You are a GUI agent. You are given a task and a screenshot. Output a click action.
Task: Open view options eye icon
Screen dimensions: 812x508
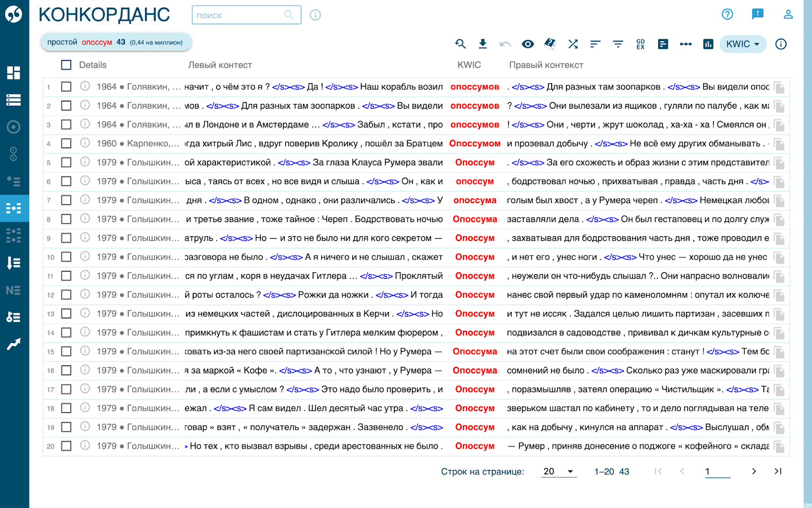[528, 44]
